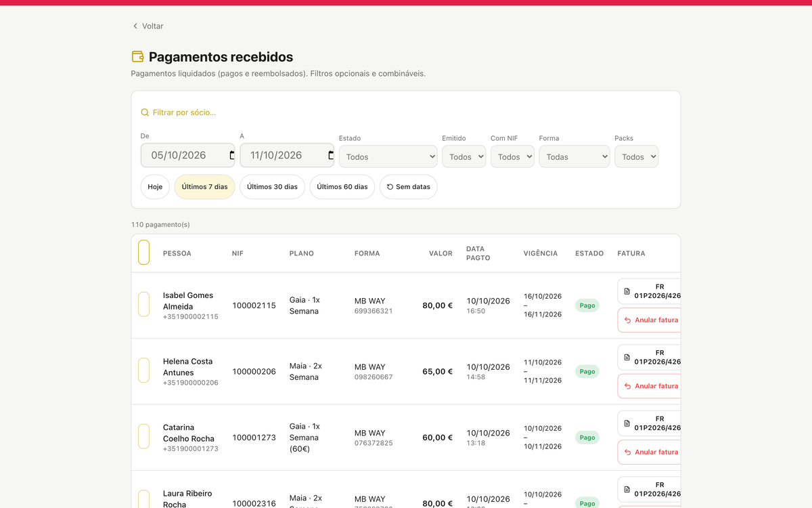
Task: Open the Packs dropdown
Action: point(636,156)
